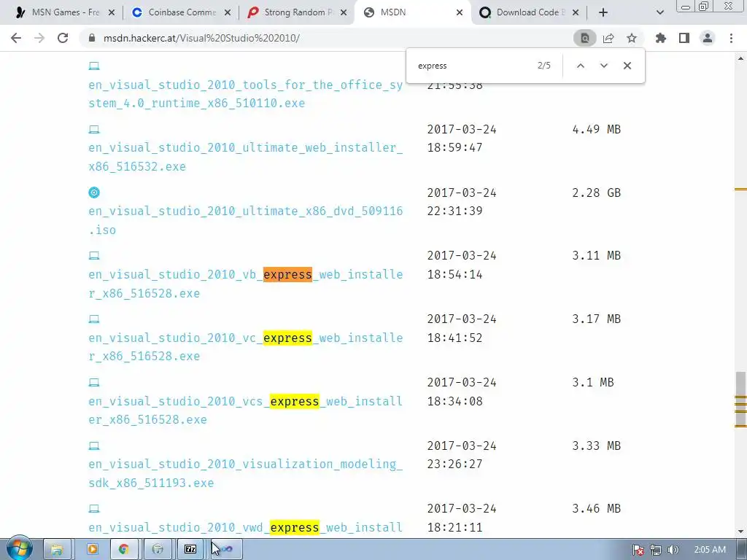Click the scrollbar up arrow
The height and width of the screenshot is (560, 747).
coord(740,58)
